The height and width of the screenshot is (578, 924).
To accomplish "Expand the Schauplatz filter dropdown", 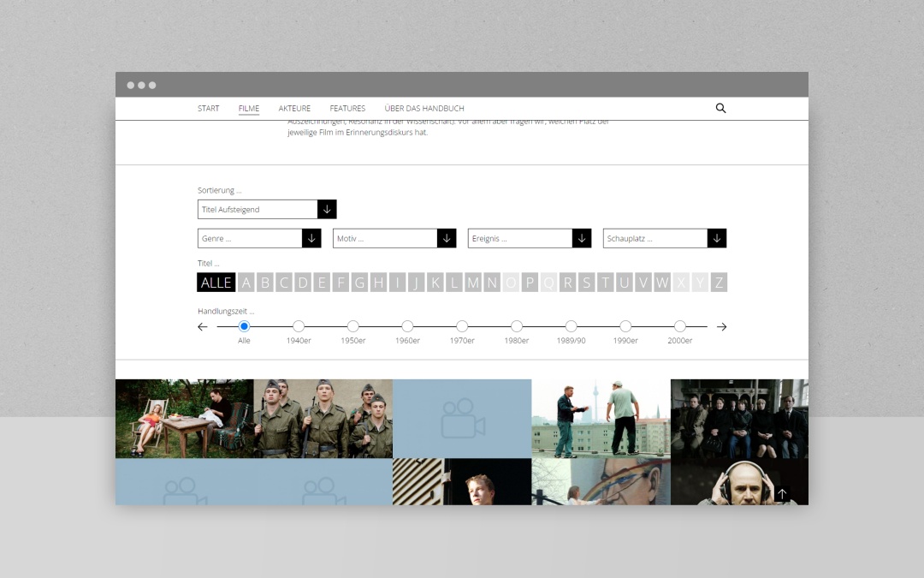I will click(665, 238).
